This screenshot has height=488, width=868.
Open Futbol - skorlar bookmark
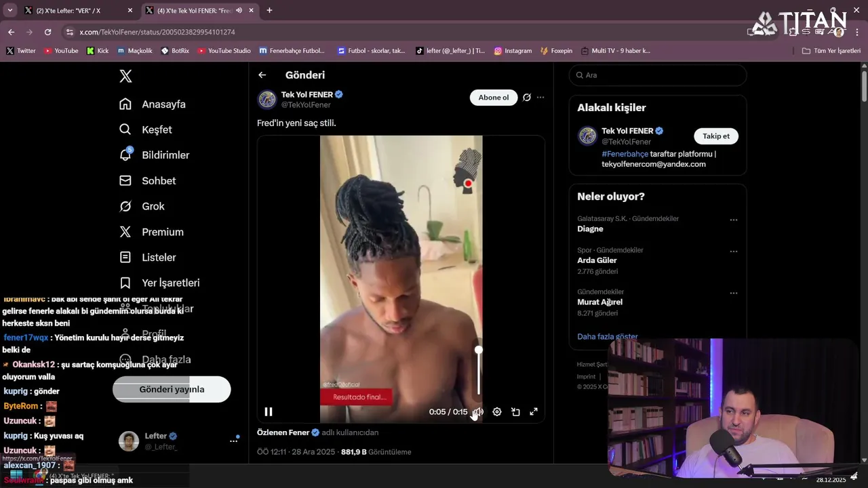tap(371, 51)
